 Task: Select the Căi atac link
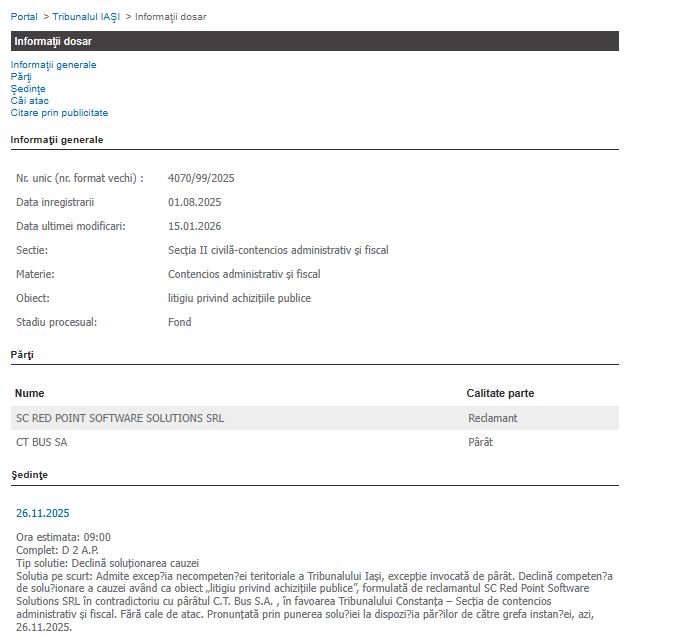pos(30,101)
